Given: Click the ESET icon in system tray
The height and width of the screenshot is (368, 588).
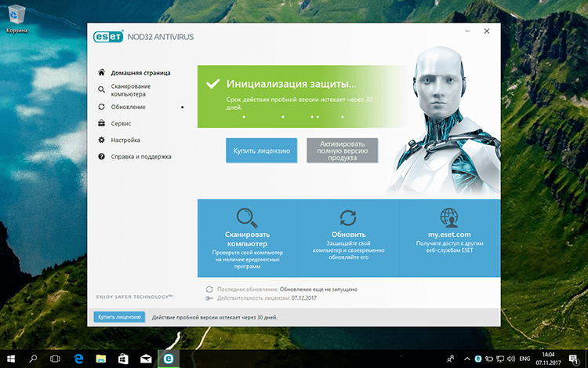Looking at the screenshot, I should (x=478, y=359).
